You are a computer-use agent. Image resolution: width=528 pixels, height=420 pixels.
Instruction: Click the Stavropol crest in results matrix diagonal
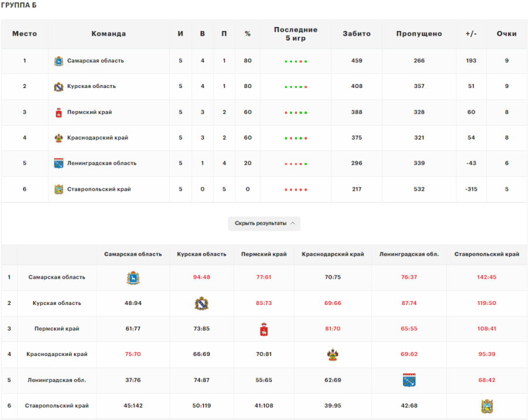[x=487, y=406]
